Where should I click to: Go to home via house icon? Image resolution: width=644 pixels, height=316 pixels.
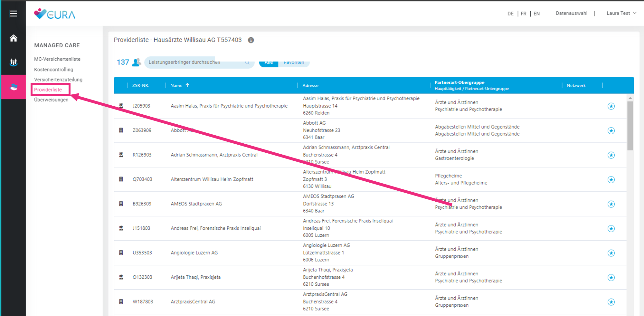13,38
